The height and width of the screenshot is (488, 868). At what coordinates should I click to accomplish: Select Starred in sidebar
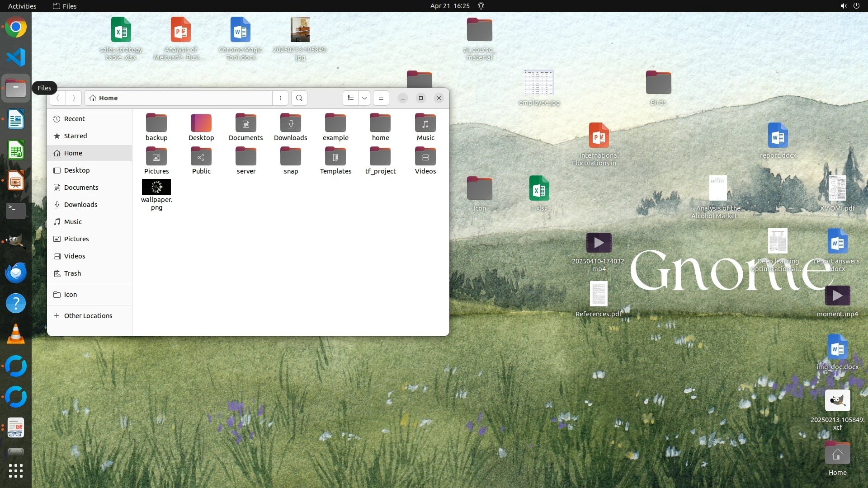pyautogui.click(x=75, y=136)
